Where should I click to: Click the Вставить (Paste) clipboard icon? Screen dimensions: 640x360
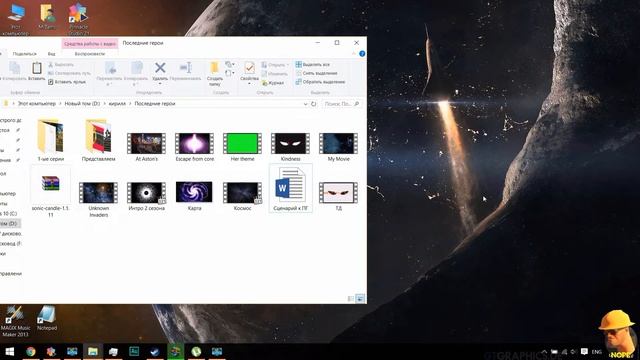click(37, 68)
